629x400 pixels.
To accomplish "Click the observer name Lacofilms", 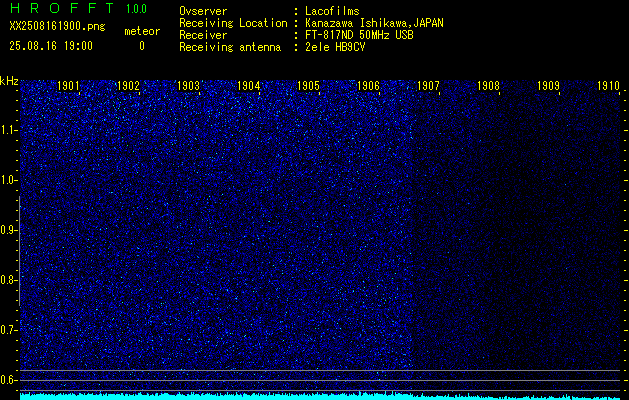I will (x=332, y=11).
